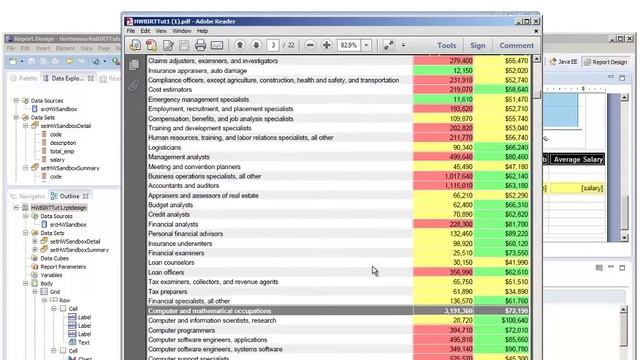Open the toolbar customize dropdown arrow
The image size is (640, 360).
click(403, 45)
